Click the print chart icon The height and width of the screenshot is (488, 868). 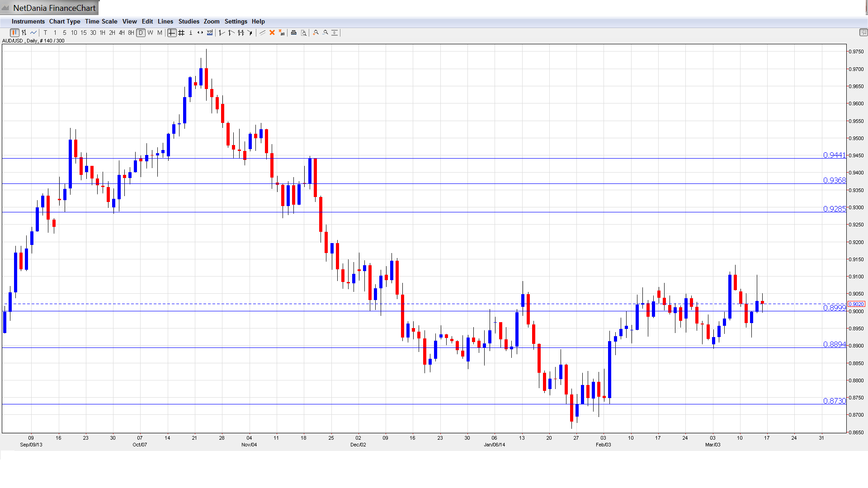294,33
